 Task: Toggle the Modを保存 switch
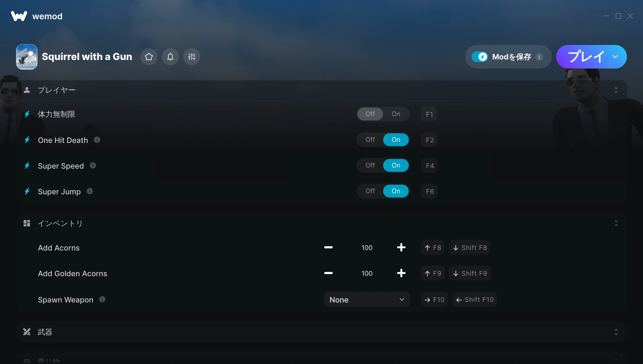tap(480, 57)
